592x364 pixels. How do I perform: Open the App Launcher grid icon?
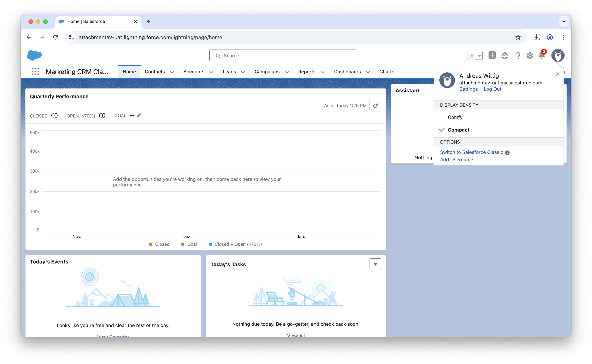click(x=35, y=72)
